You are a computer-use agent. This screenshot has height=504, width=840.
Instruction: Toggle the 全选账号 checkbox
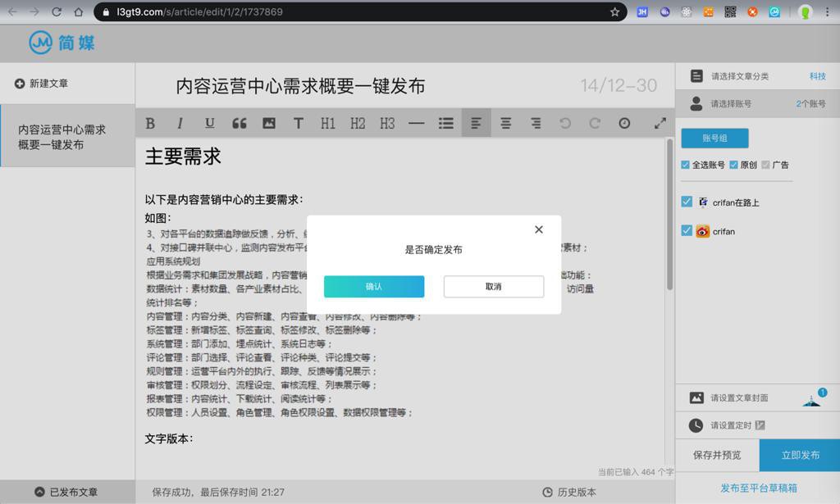tap(685, 165)
